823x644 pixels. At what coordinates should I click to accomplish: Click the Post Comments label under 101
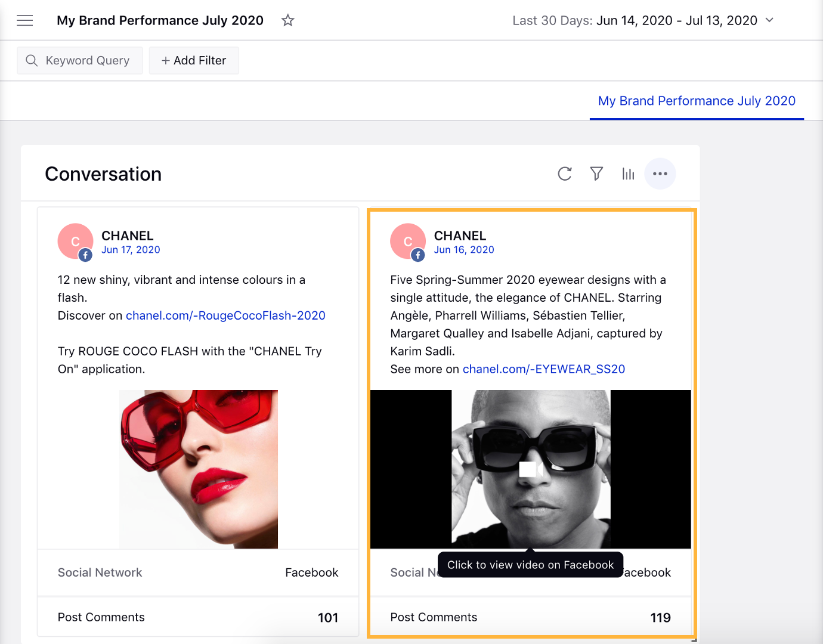pyautogui.click(x=101, y=617)
